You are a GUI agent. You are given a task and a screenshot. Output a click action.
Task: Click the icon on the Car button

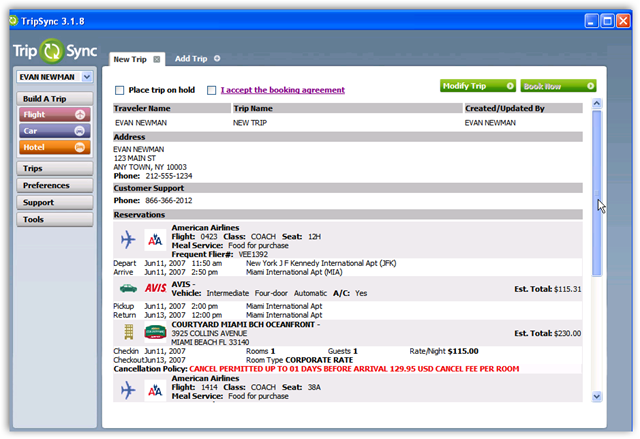[x=81, y=131]
